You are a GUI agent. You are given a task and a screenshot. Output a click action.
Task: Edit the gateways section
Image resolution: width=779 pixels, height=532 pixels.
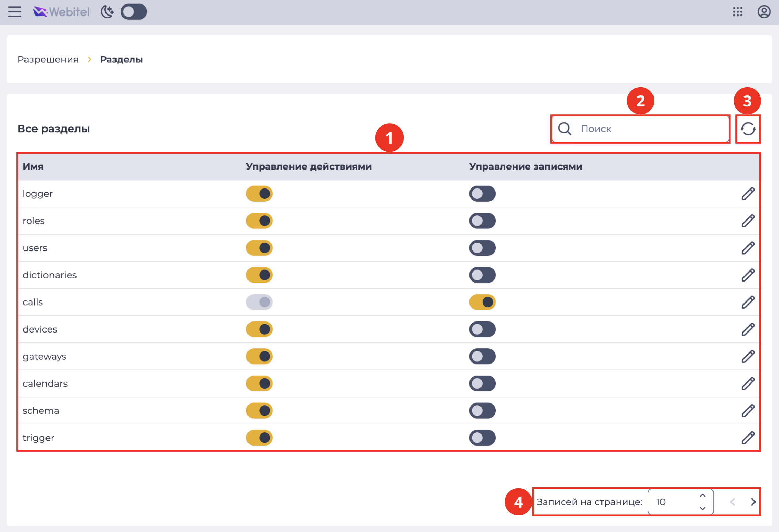click(748, 356)
